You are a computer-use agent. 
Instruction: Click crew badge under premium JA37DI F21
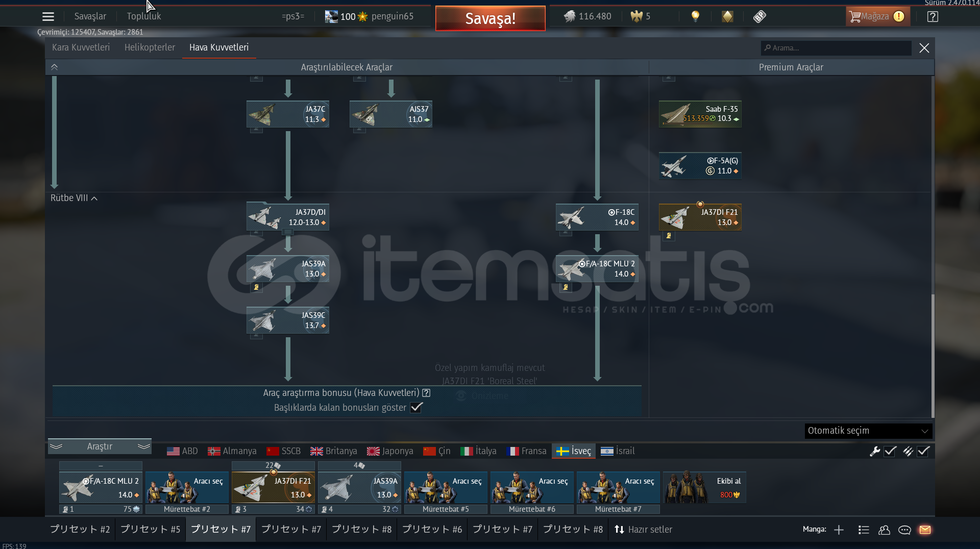(669, 236)
